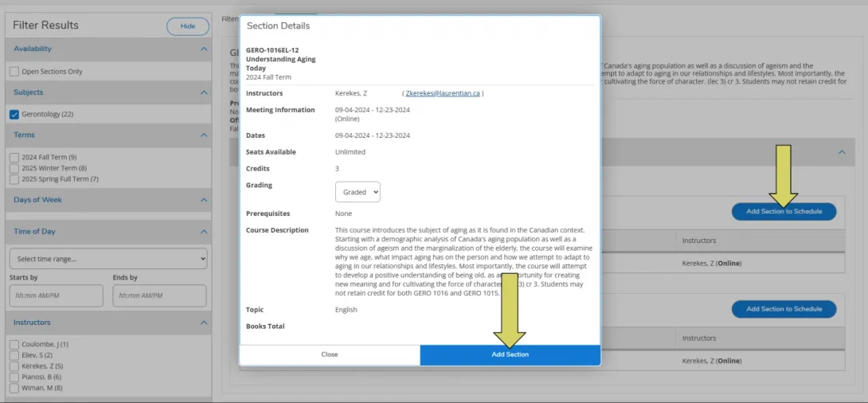868x403 pixels.
Task: Click the Starts by time field
Action: (56, 295)
